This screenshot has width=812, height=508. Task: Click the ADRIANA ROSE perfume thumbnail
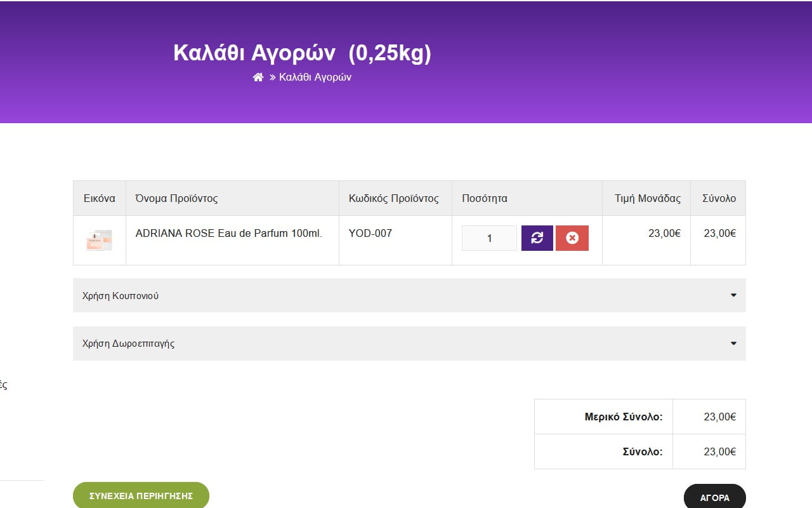coord(99,240)
